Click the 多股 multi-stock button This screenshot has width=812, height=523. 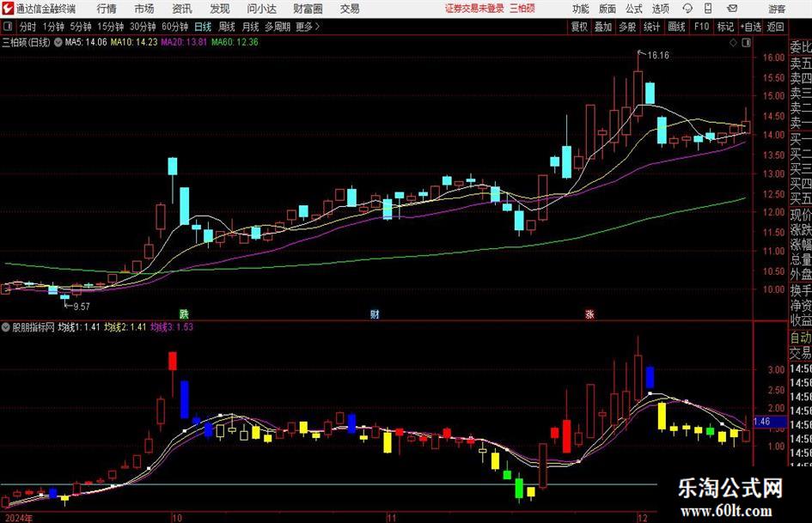[x=627, y=27]
